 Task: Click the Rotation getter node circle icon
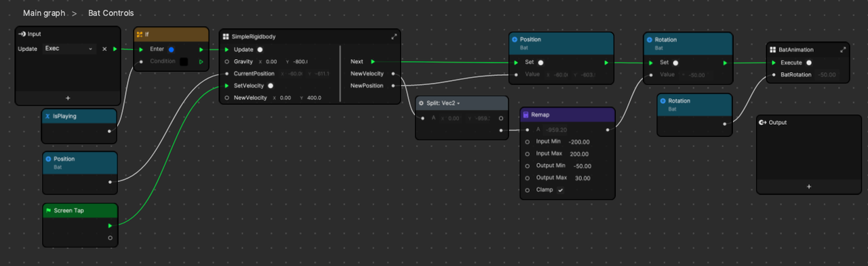(663, 100)
